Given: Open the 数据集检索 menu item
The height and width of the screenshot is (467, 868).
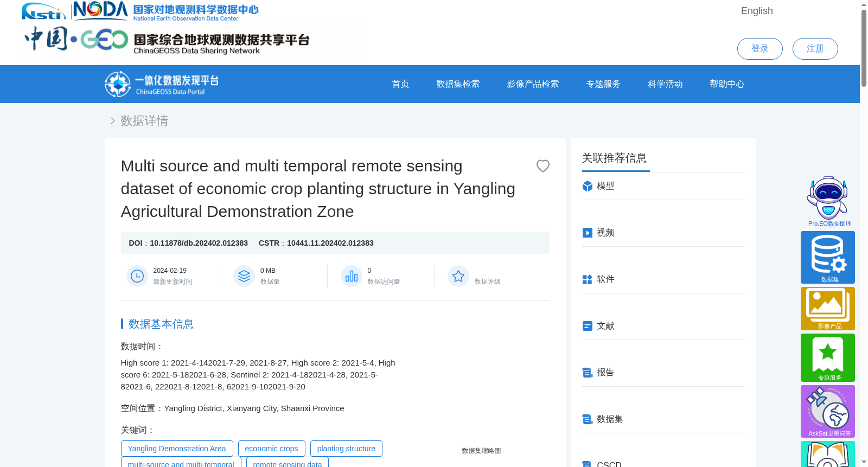Looking at the screenshot, I should point(458,84).
